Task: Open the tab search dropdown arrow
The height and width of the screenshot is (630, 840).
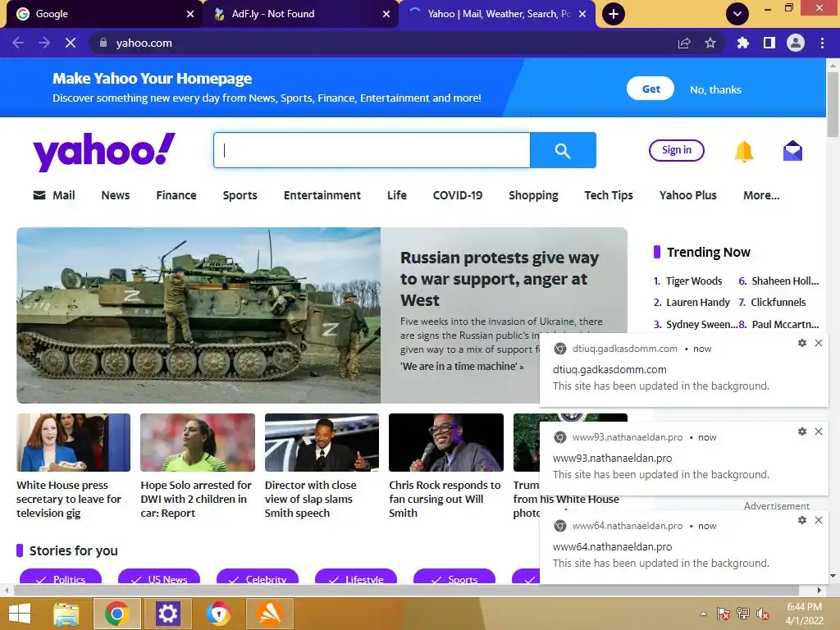Action: (737, 14)
